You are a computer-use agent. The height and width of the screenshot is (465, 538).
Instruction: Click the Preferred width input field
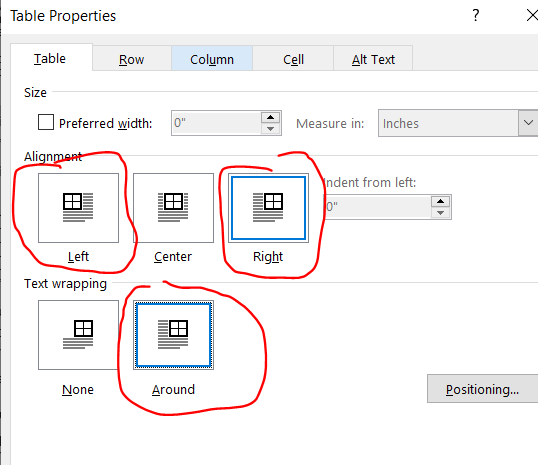(x=217, y=123)
